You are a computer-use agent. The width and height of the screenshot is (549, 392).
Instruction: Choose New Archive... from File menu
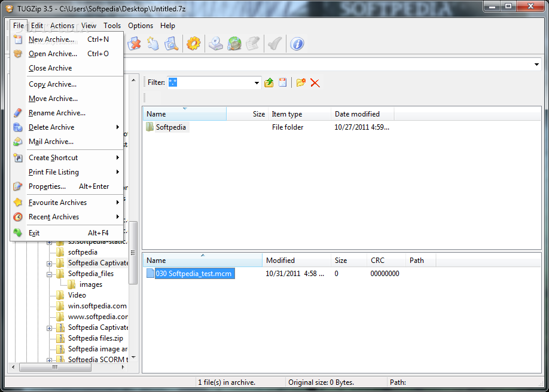[66, 39]
